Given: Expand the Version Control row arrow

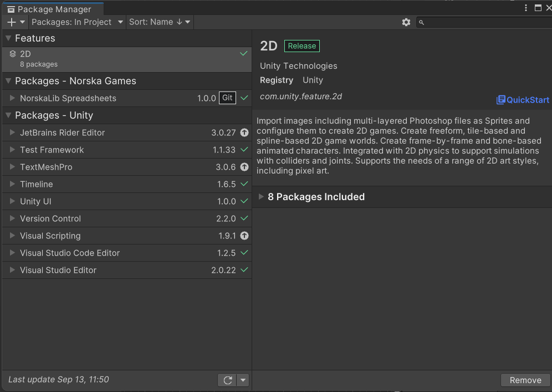Looking at the screenshot, I should pos(12,218).
